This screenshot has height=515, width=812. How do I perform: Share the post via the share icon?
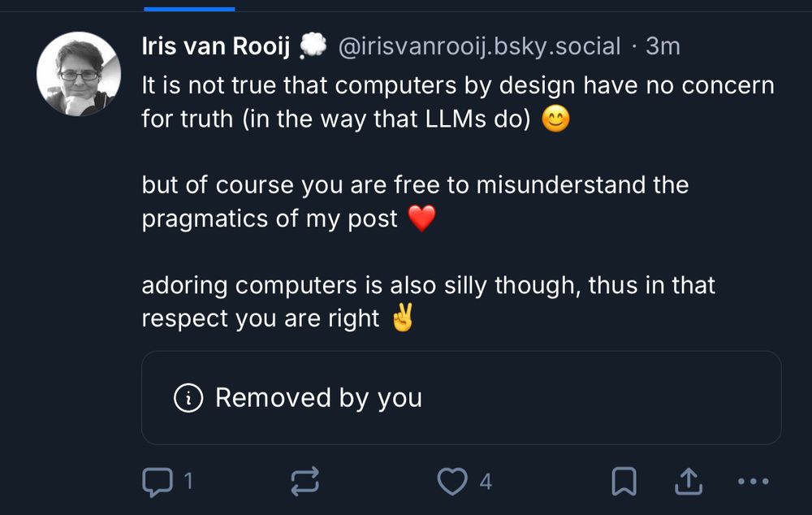[x=687, y=481]
